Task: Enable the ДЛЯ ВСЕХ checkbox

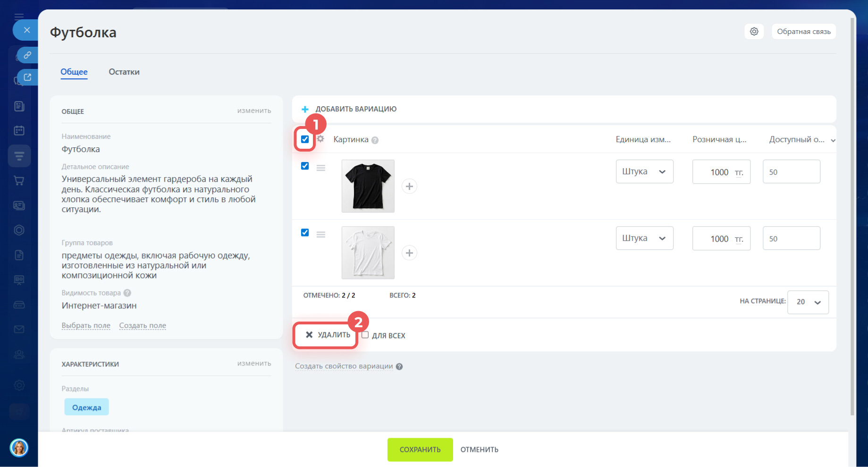Action: [365, 335]
